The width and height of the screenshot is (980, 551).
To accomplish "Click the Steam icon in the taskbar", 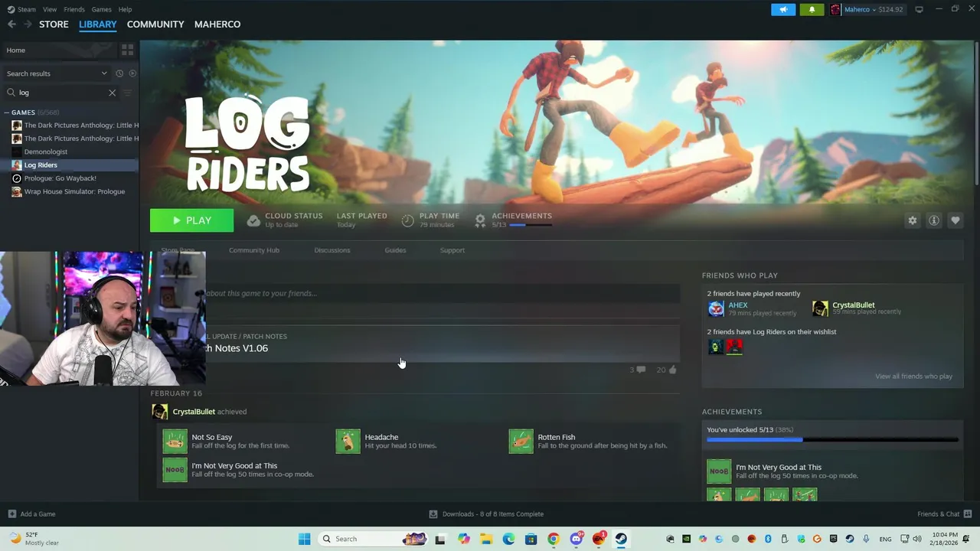I will coord(621,539).
